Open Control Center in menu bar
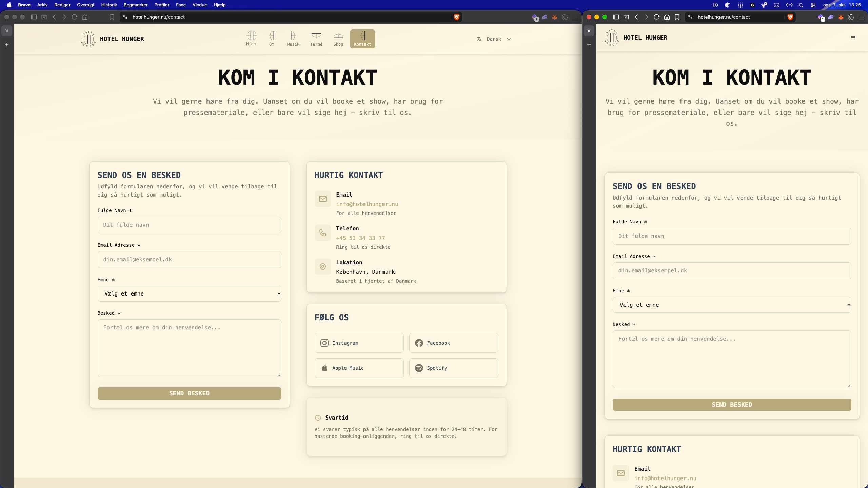The image size is (868, 488). tap(813, 5)
